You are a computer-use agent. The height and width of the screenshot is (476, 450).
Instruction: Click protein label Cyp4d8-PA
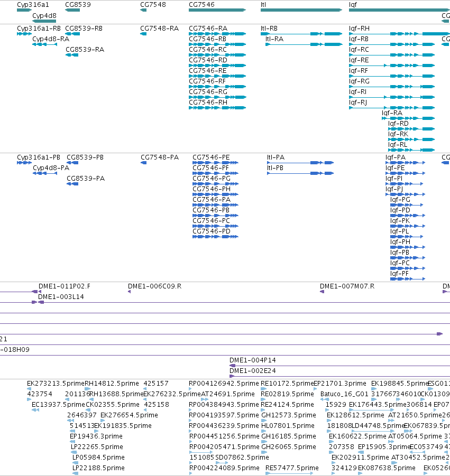coord(51,168)
